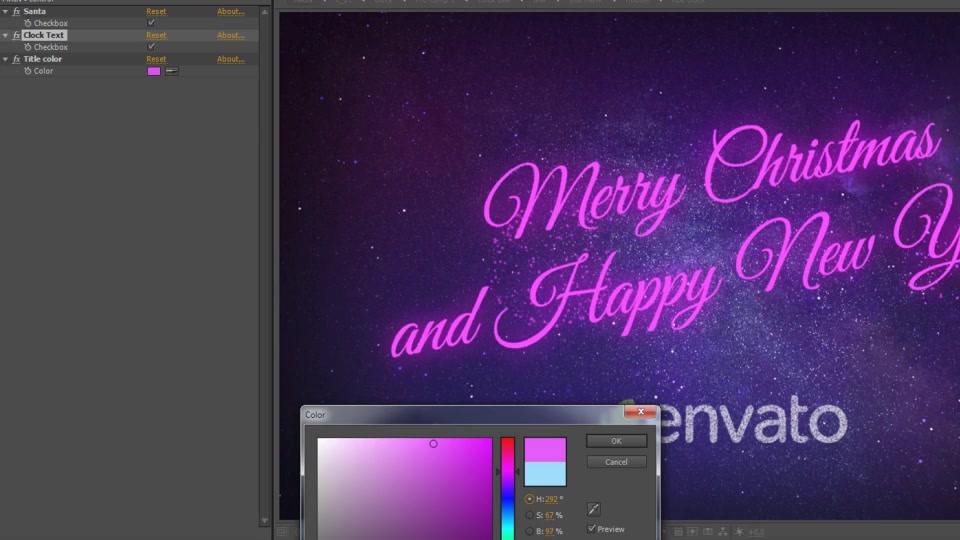Collapse the Title color effect group
The height and width of the screenshot is (540, 960).
coord(6,59)
